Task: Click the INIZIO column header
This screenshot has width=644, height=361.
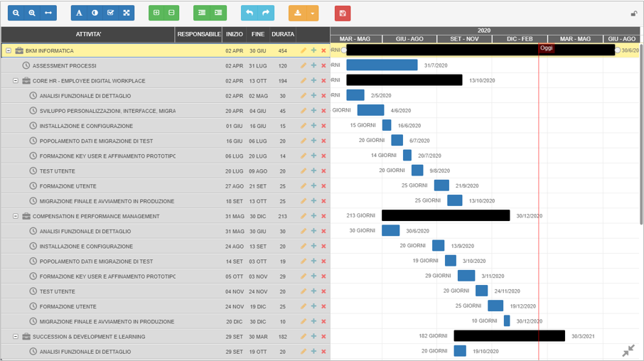Action: click(234, 35)
